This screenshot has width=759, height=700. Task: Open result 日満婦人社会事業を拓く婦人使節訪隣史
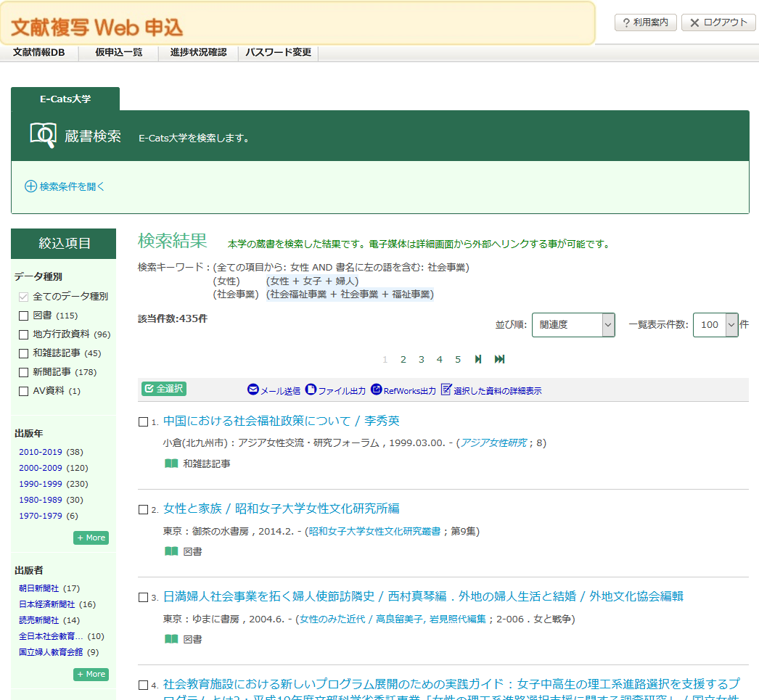pyautogui.click(x=423, y=596)
